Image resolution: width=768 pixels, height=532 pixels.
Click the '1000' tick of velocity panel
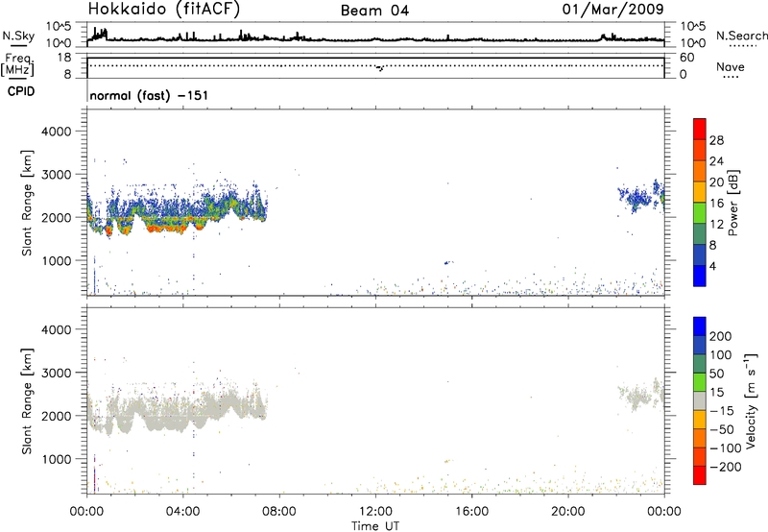[57, 459]
